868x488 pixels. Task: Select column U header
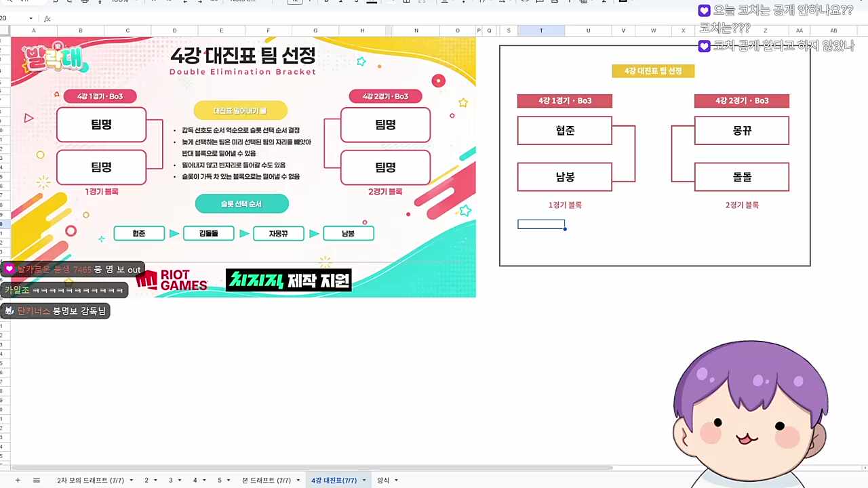588,30
